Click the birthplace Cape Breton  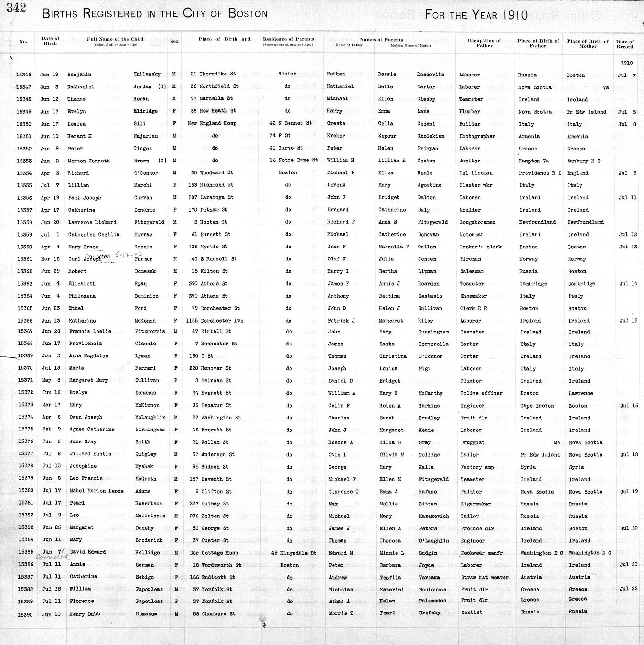[537, 406]
